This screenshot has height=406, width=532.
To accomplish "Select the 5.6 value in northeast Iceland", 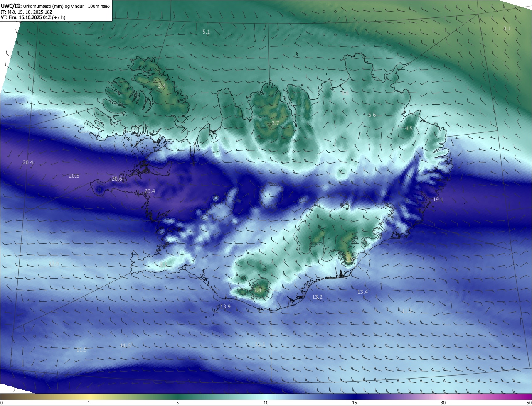I will (x=372, y=115).
